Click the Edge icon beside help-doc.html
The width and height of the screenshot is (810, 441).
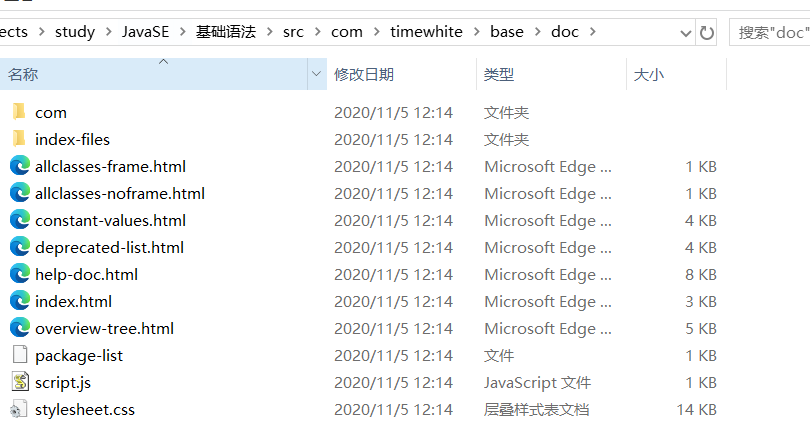point(19,274)
